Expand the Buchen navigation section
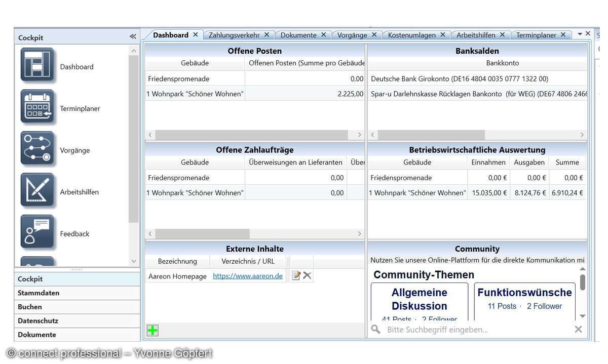Image resolution: width=608 pixels, height=364 pixels. pyautogui.click(x=30, y=307)
